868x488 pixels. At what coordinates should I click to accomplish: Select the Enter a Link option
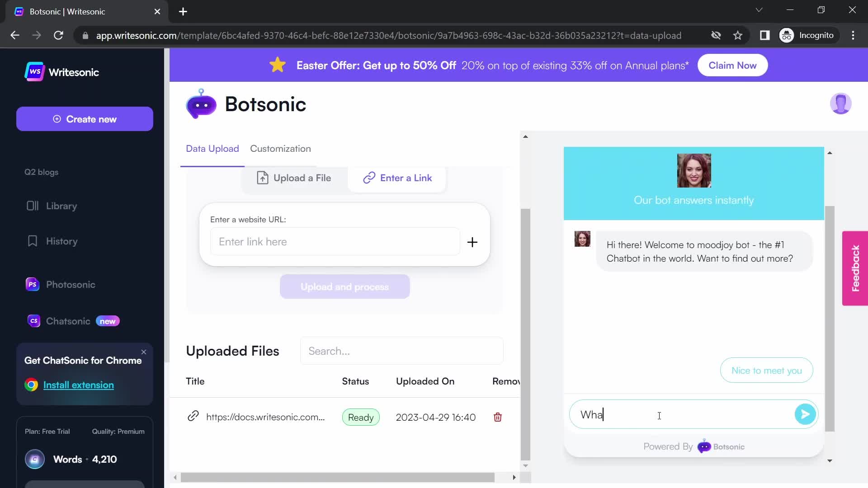point(397,178)
